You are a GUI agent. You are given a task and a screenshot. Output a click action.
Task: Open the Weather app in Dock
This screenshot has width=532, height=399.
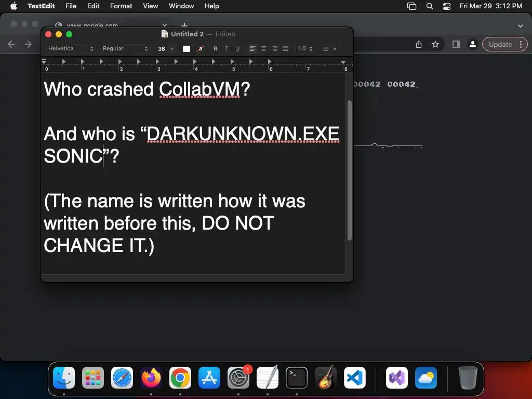coord(426,378)
